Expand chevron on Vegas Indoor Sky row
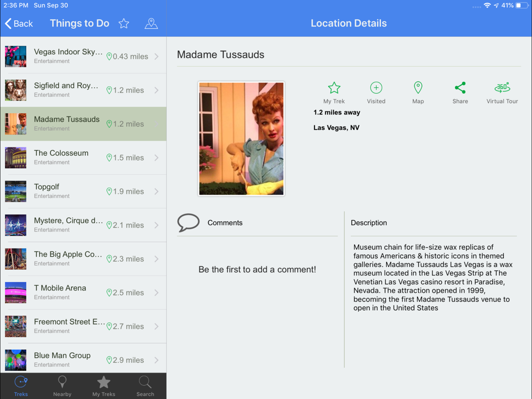The width and height of the screenshot is (532, 399). coord(156,56)
